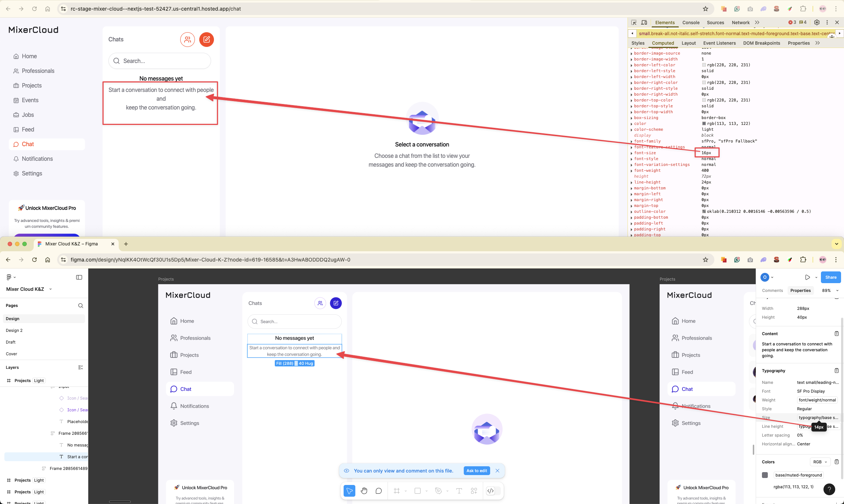
Task: Click the Figma present play icon
Action: pos(807,277)
